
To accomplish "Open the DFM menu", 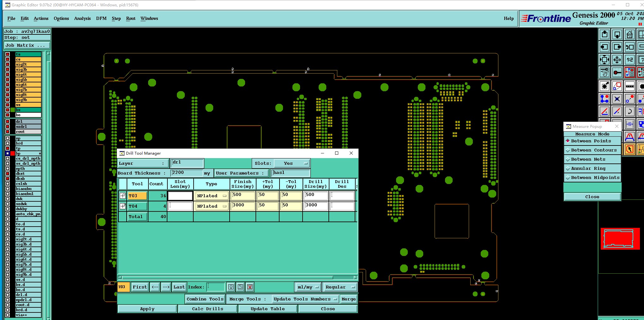I will coord(101,19).
